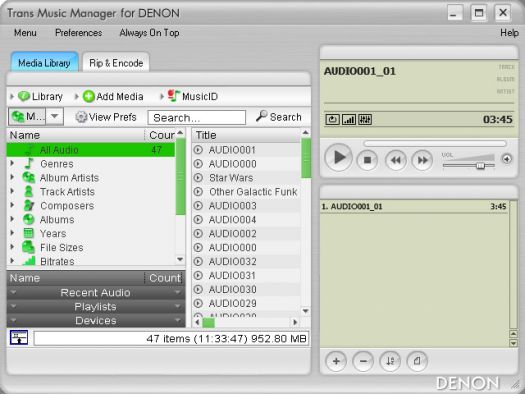Screen dimensions: 525x394
Task: Expand the Devices section
Action: pyautogui.click(x=96, y=321)
